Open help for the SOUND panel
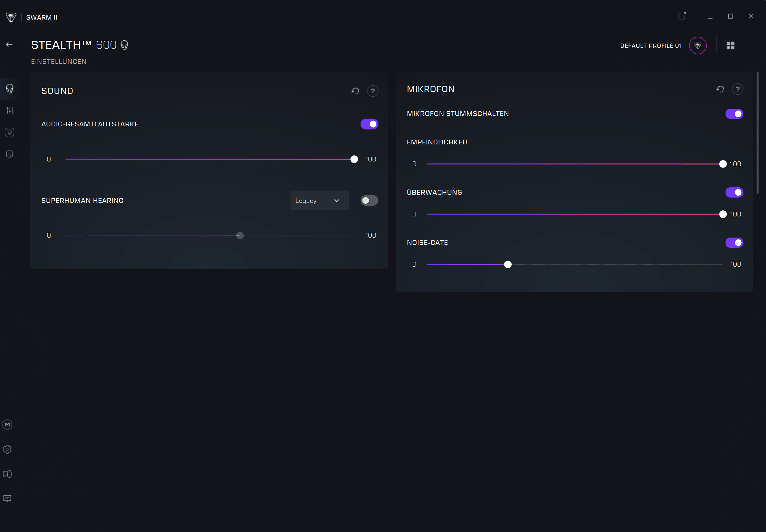The width and height of the screenshot is (766, 532). point(372,91)
